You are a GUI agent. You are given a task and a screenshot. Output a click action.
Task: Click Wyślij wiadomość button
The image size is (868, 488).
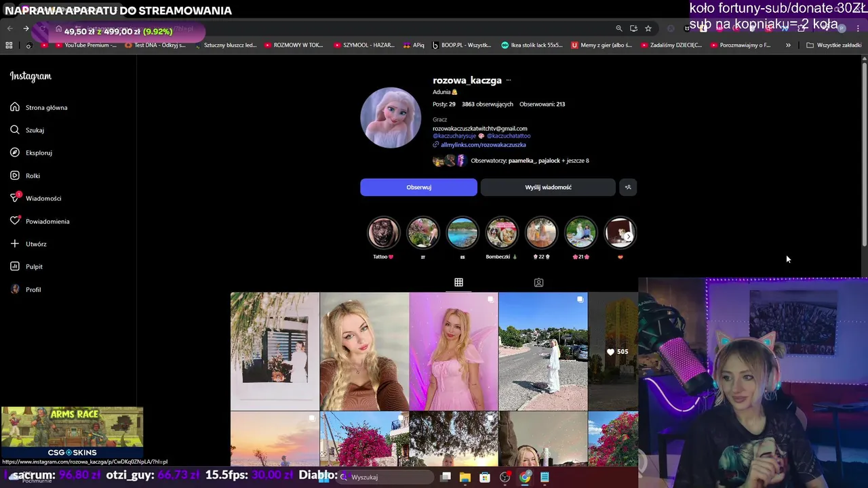click(x=548, y=187)
